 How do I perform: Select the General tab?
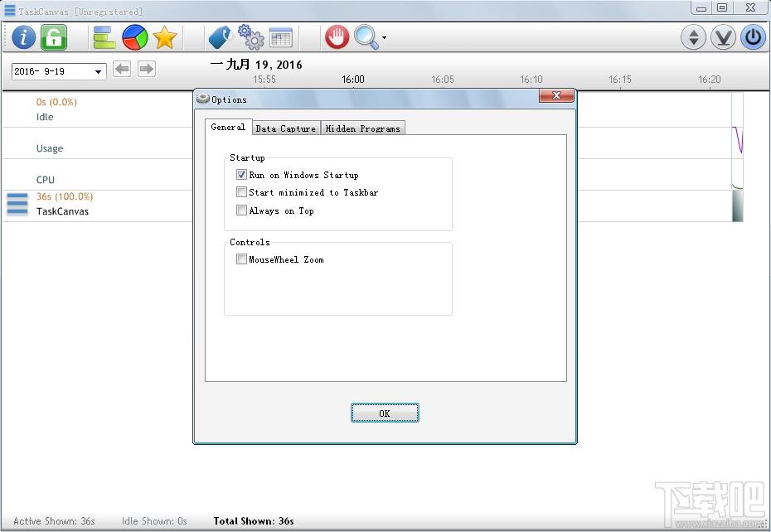(228, 127)
